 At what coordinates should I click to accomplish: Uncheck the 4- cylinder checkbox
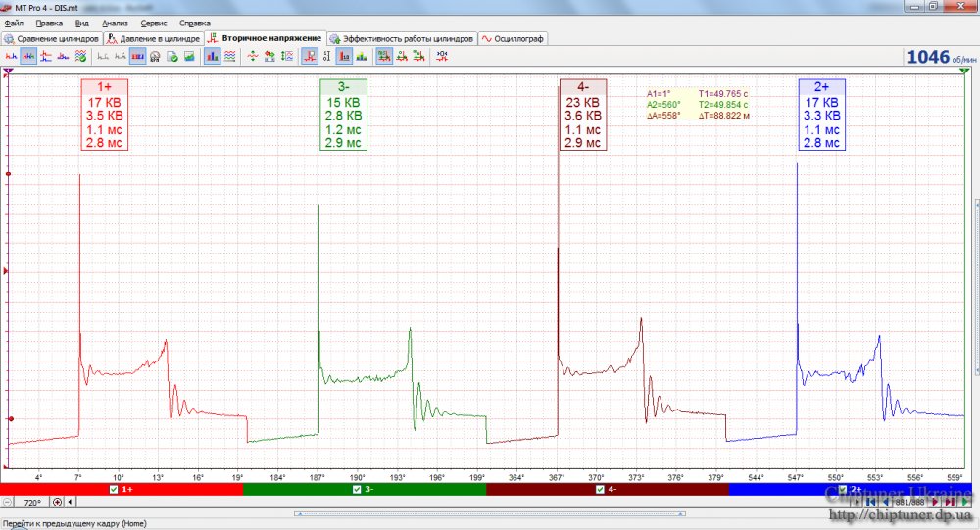600,490
